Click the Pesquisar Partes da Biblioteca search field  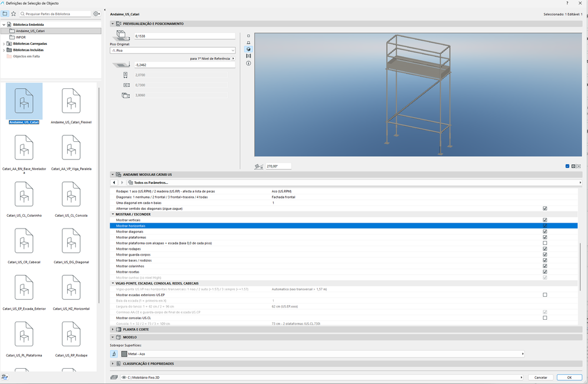tap(55, 14)
